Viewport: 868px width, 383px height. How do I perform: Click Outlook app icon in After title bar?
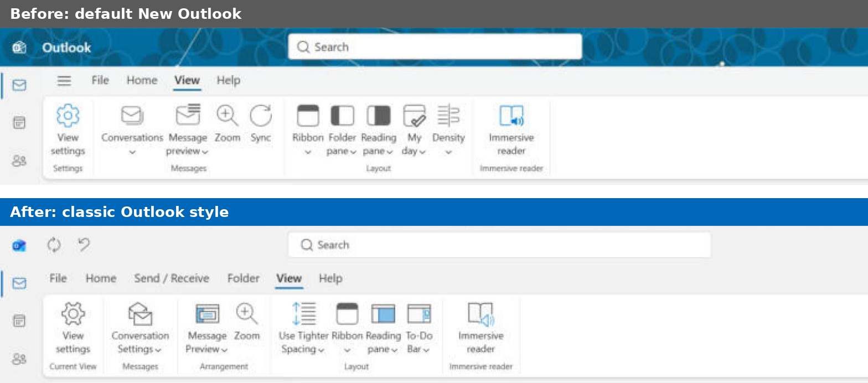pos(19,245)
